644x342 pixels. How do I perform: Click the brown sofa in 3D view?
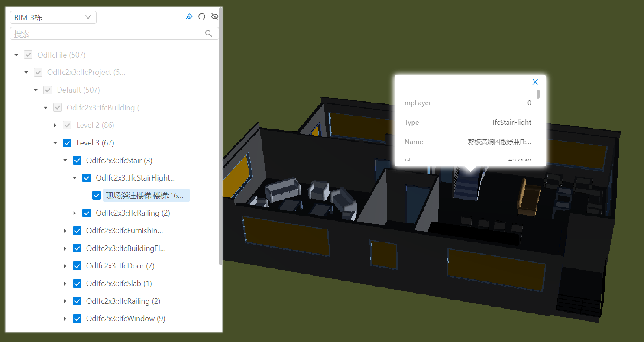click(x=528, y=197)
